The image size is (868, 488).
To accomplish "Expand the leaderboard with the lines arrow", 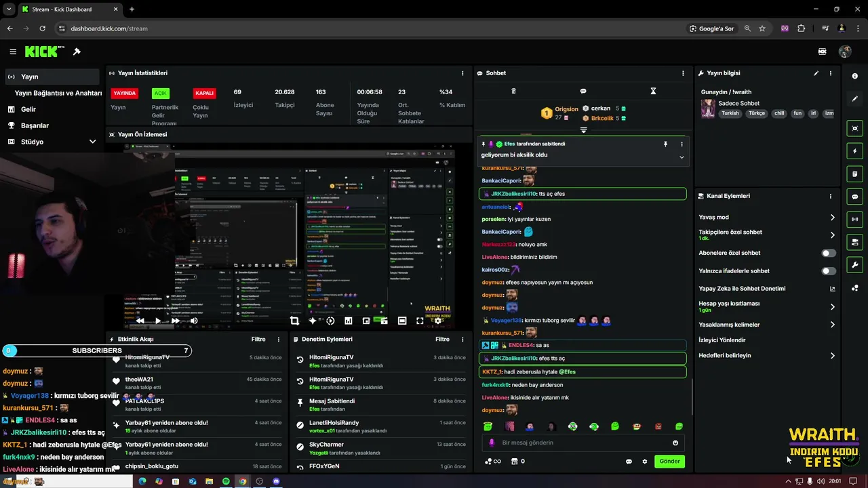I will [x=583, y=129].
